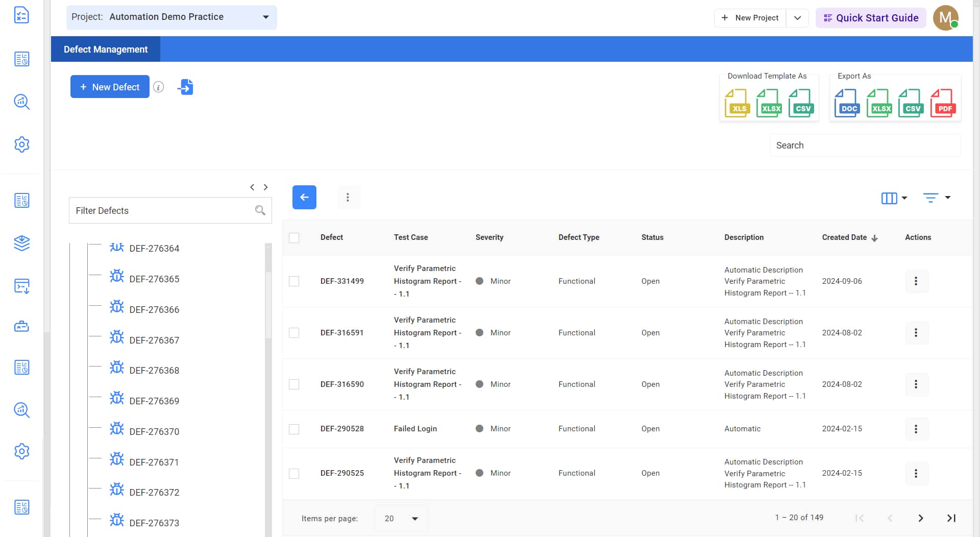This screenshot has width=980, height=537.
Task: Select the Defect Management tab
Action: [106, 50]
